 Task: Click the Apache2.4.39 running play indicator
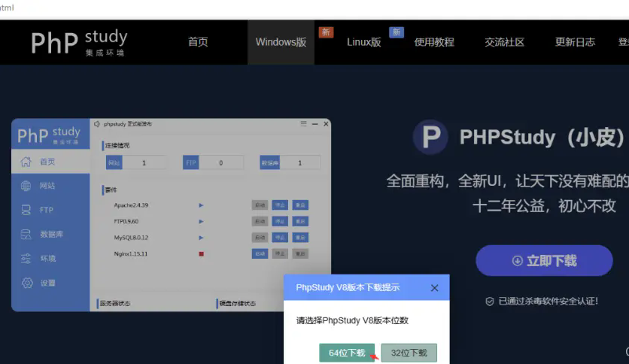(x=201, y=205)
